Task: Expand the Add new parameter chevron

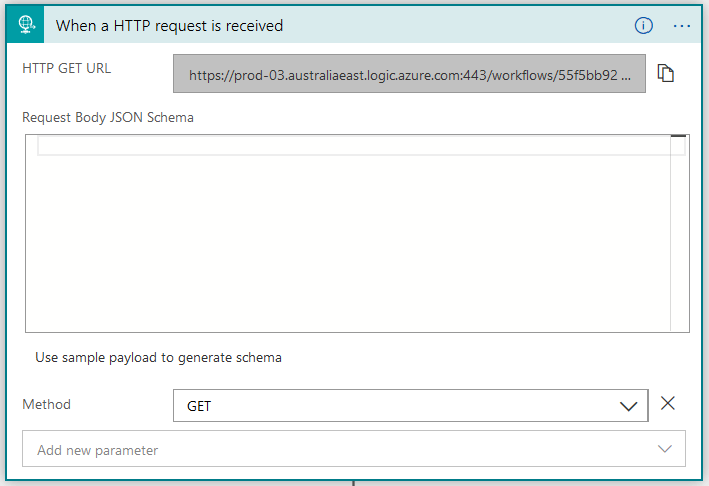Action: 666,449
